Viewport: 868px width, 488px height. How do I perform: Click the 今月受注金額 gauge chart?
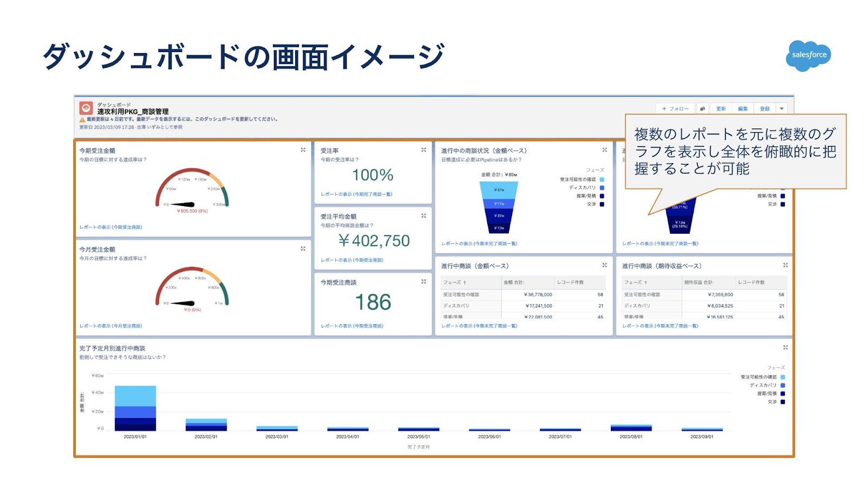(192, 289)
